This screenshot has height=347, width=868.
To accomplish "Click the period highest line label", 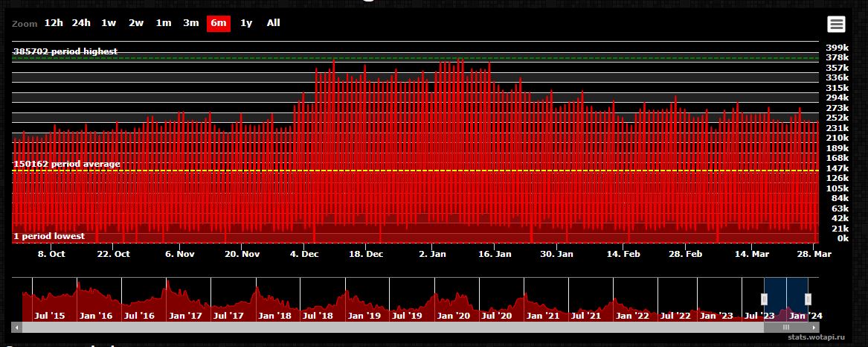I will pyautogui.click(x=65, y=51).
